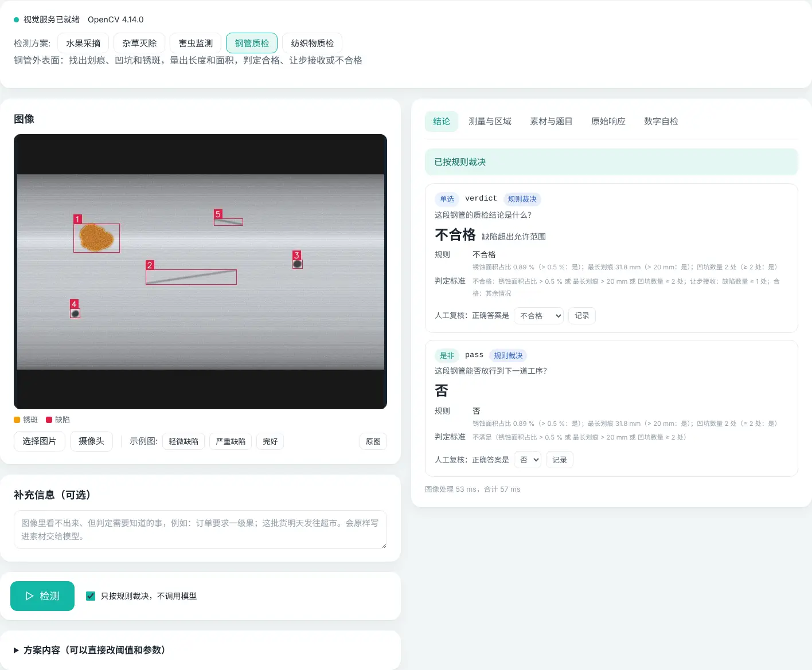Open the 原始响应 tab
This screenshot has width=812, height=670.
[608, 122]
